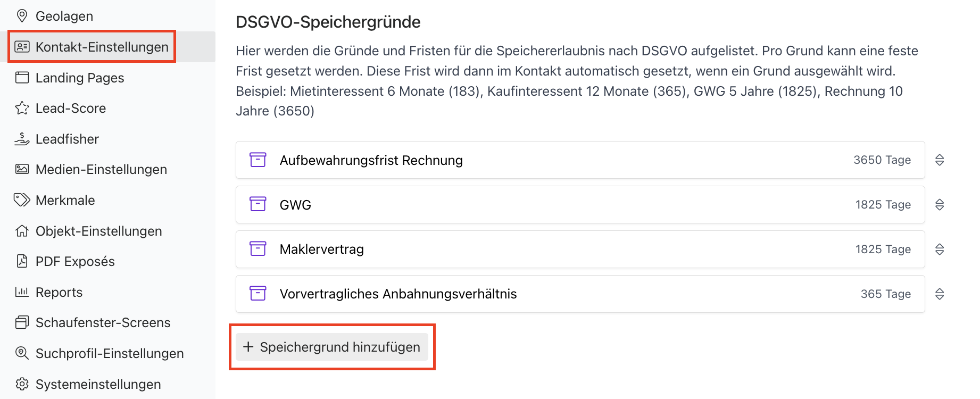Click the Leadfisher hand icon
The image size is (980, 399).
tap(22, 139)
